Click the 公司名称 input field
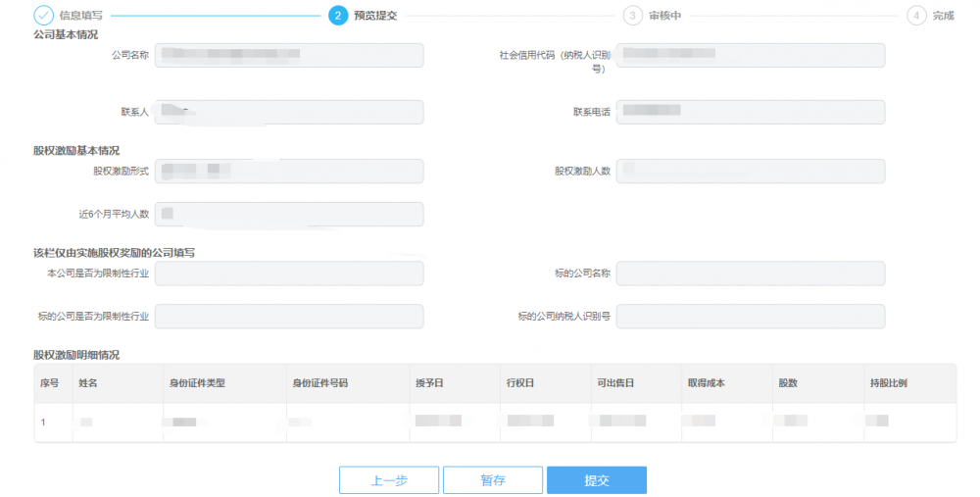The height and width of the screenshot is (497, 980). coord(289,55)
